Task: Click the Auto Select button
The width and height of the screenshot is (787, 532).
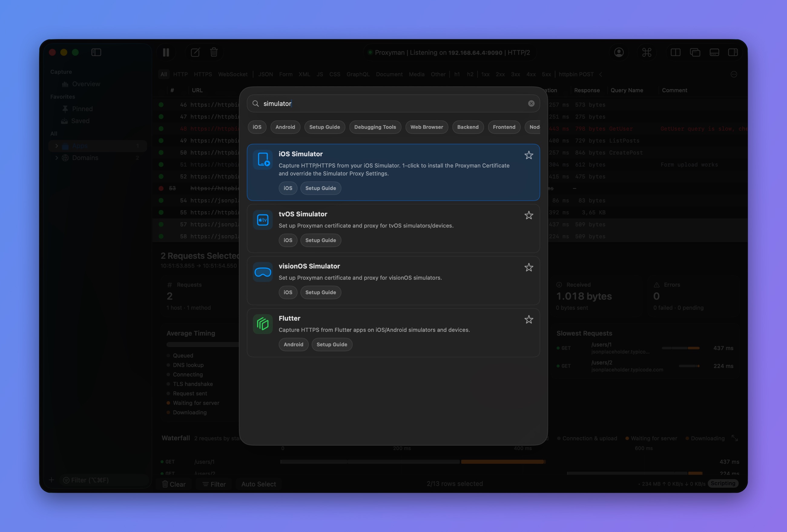Action: (x=258, y=484)
